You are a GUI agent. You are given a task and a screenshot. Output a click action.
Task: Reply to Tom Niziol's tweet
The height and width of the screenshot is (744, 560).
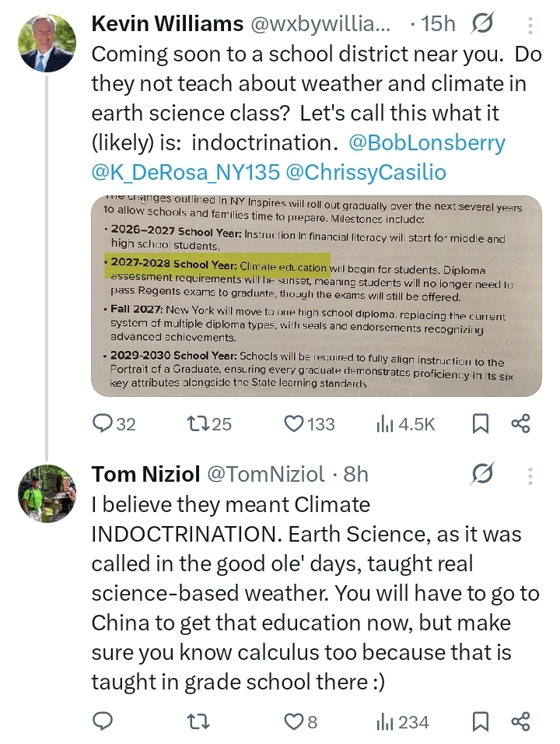[103, 722]
